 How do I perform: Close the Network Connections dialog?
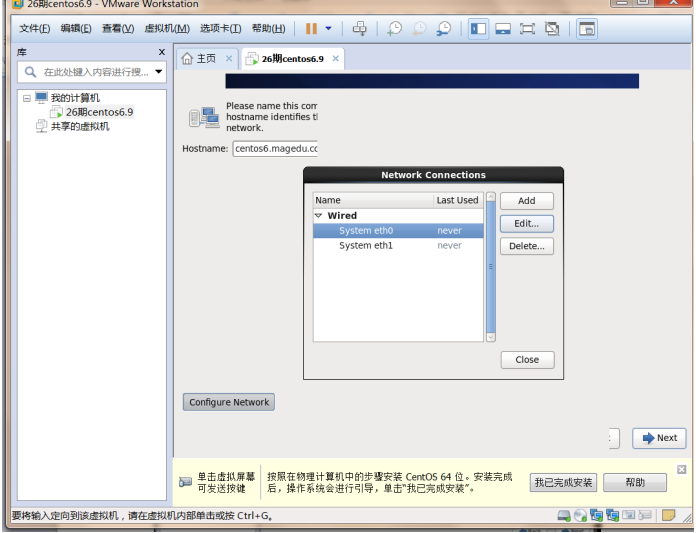click(x=527, y=360)
